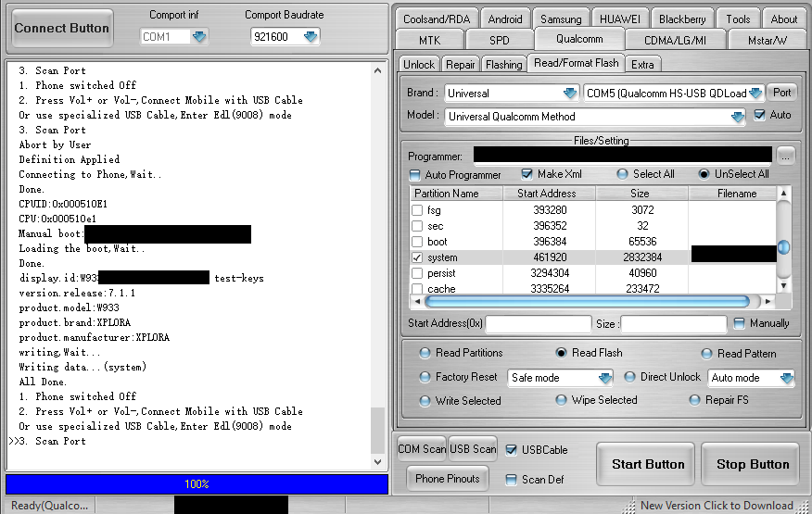
Task: Select the Write Selected radio button
Action: coord(425,401)
